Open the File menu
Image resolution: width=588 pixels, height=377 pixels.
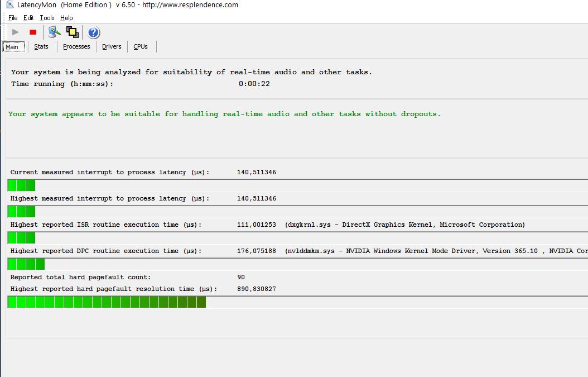[x=13, y=18]
